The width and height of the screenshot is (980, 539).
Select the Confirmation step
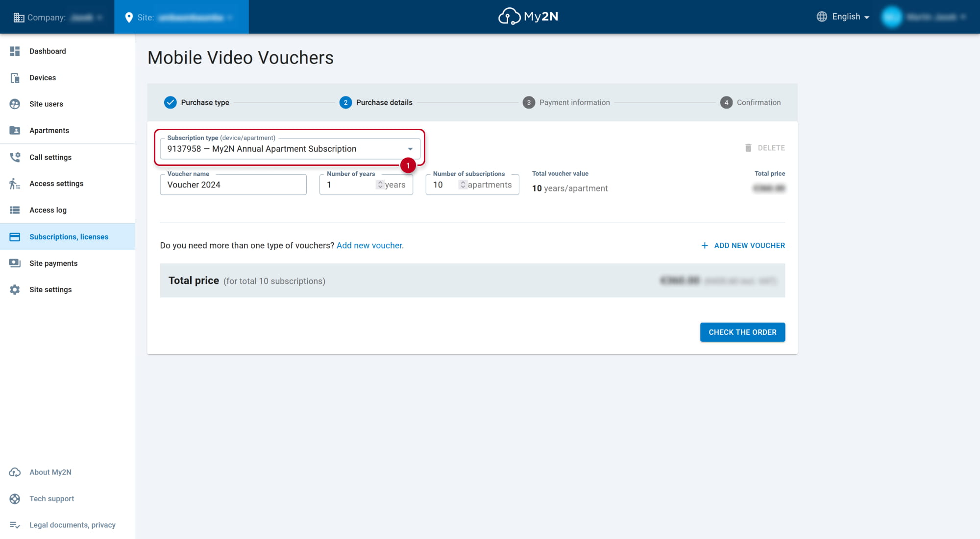tap(750, 102)
